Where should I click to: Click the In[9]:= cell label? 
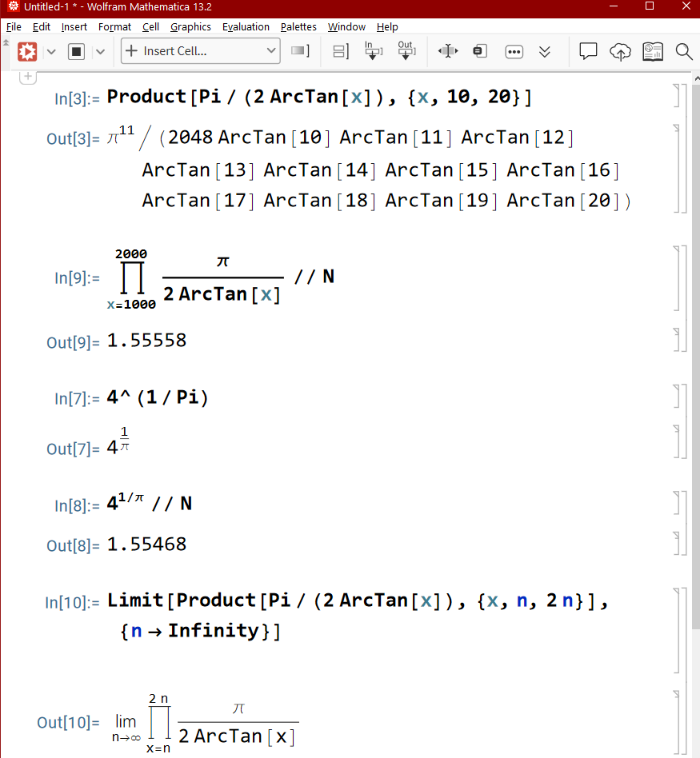(77, 278)
